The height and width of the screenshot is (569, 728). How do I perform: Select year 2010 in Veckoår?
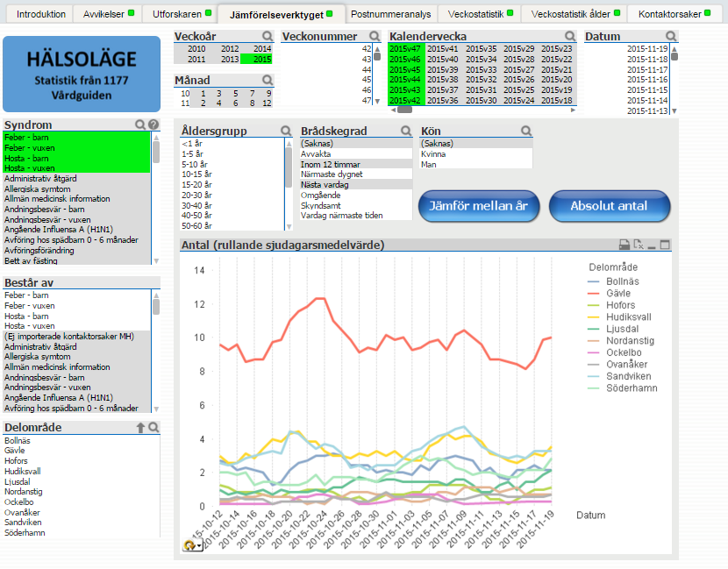[190, 49]
